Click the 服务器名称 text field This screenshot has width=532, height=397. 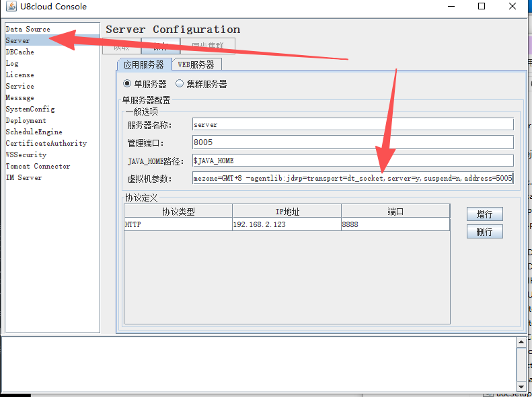[352, 124]
